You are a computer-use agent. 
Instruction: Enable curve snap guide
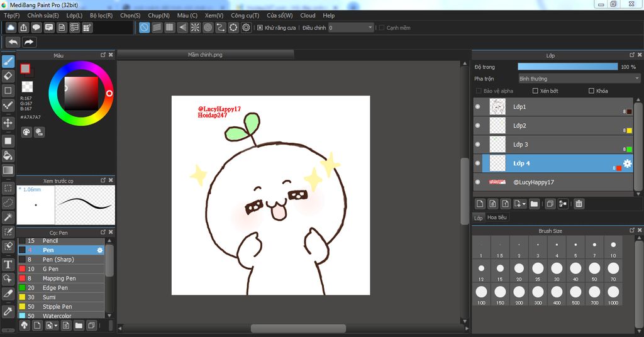(221, 28)
